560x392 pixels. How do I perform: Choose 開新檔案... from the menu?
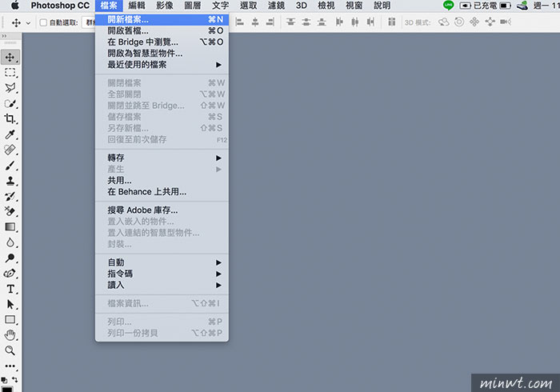pyautogui.click(x=162, y=19)
